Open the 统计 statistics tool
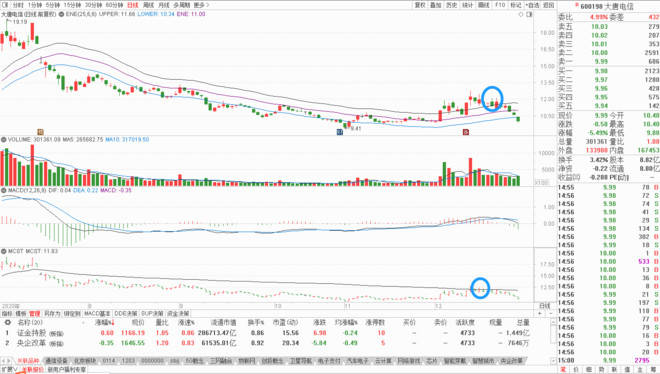Image resolution: width=660 pixels, height=374 pixels. coord(468,5)
